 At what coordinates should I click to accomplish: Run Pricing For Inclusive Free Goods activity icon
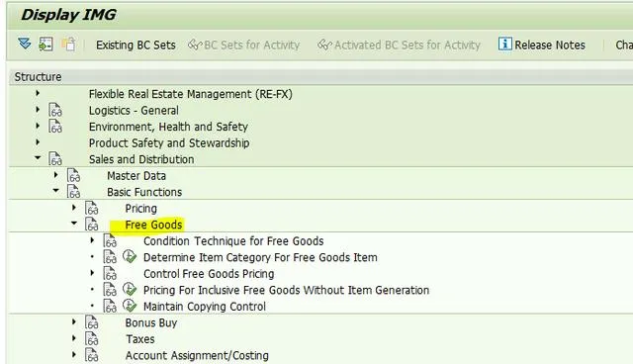(130, 290)
